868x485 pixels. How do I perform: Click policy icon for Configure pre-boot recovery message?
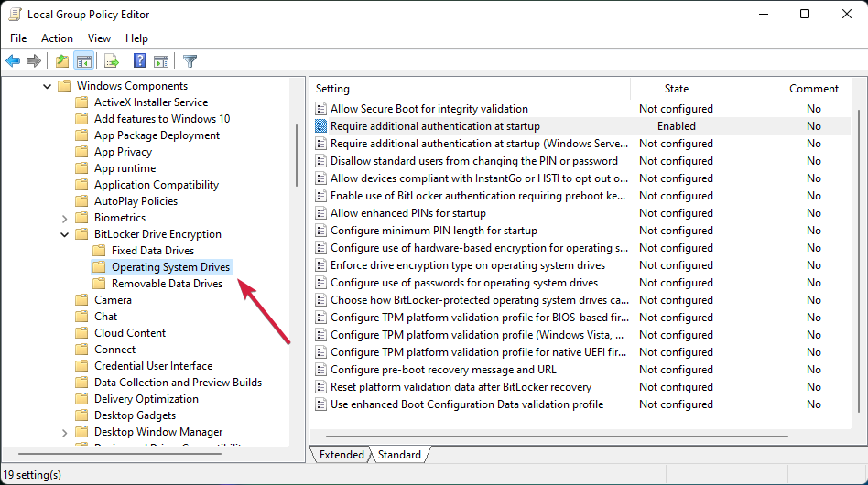point(320,370)
